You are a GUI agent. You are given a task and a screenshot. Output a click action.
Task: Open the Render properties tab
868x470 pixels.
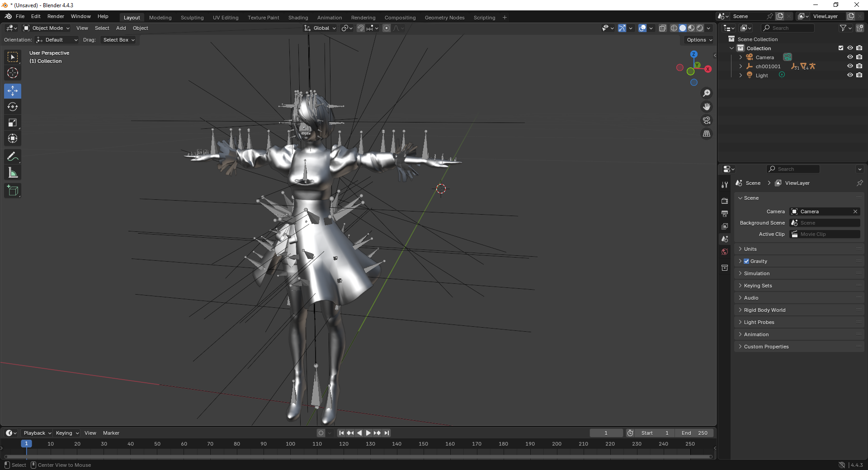pos(725,201)
